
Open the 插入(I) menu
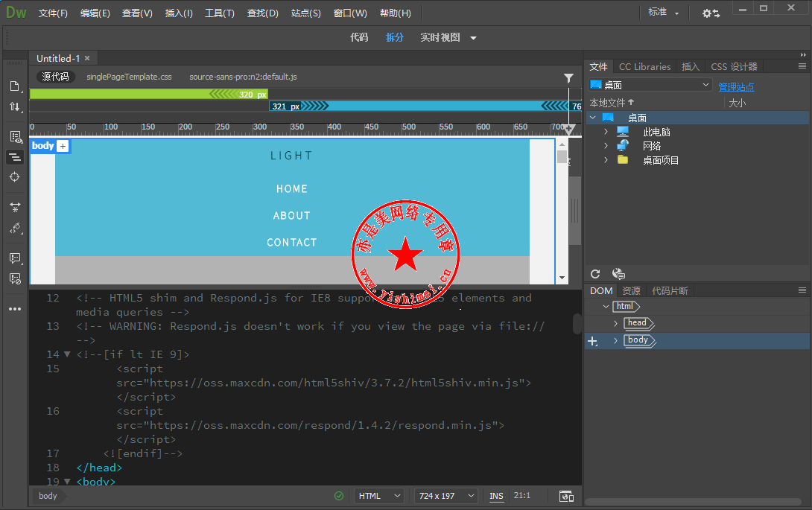(179, 13)
